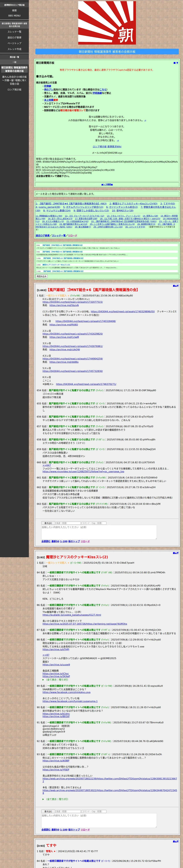Viewport: 183px width, 868px height.
Task: Click 全部読む under the ゴMNT総合★6 thread
Action: pyautogui.click(x=46, y=541)
